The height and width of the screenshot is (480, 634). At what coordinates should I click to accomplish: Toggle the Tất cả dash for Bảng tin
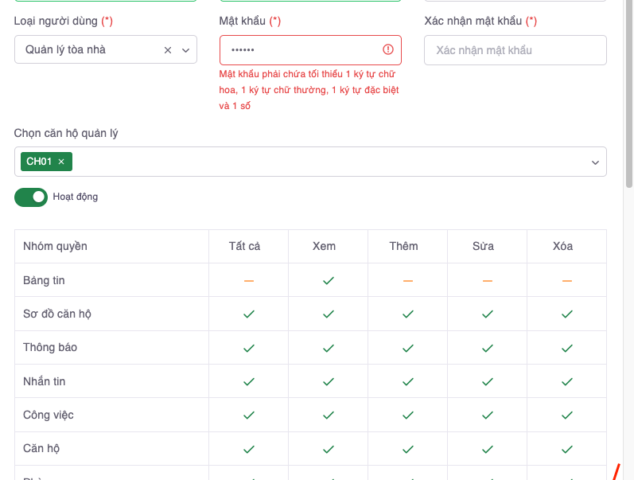[248, 281]
